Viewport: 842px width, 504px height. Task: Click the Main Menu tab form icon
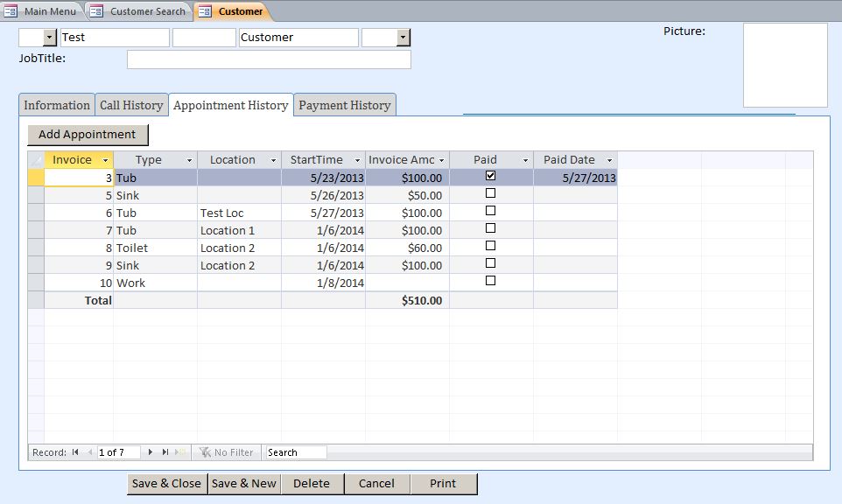tap(11, 11)
